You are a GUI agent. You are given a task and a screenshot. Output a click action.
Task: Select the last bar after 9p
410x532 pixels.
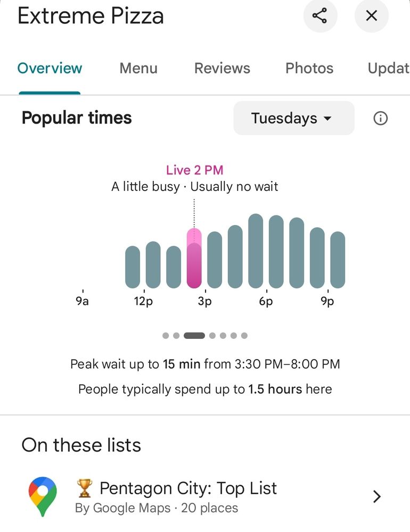pyautogui.click(x=338, y=260)
